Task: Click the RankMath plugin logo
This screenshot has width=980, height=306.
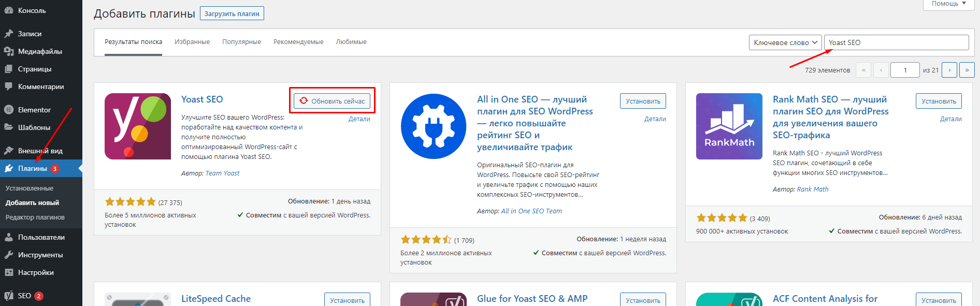Action: [729, 126]
